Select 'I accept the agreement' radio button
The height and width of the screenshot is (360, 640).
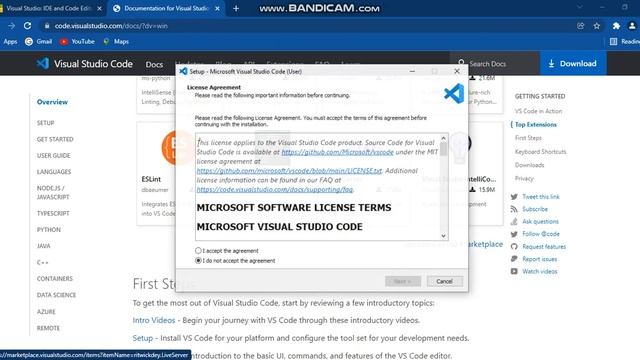pos(198,251)
